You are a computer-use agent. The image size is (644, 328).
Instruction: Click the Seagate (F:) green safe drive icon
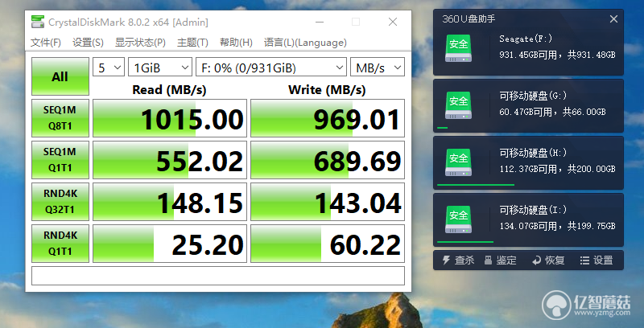click(458, 48)
